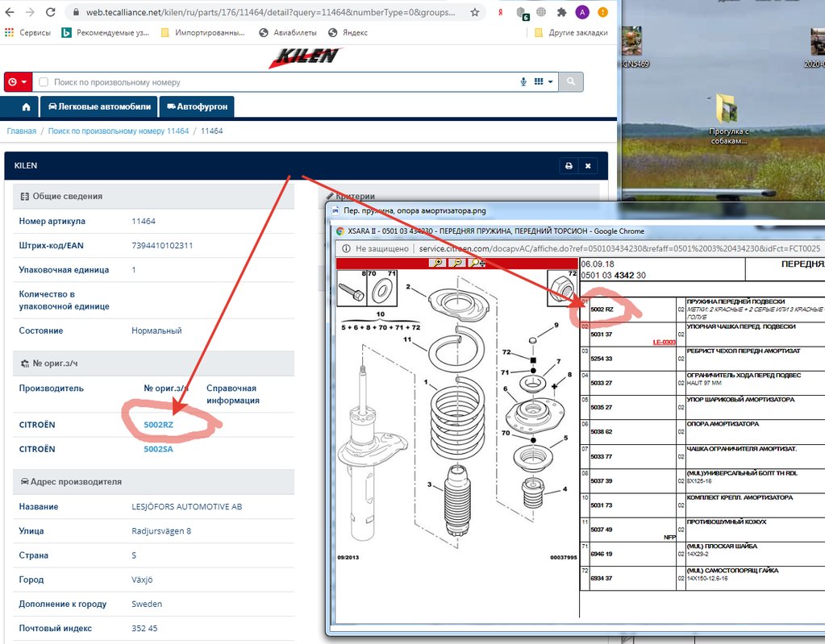Click the bolt part thumbnail 8

(351, 288)
